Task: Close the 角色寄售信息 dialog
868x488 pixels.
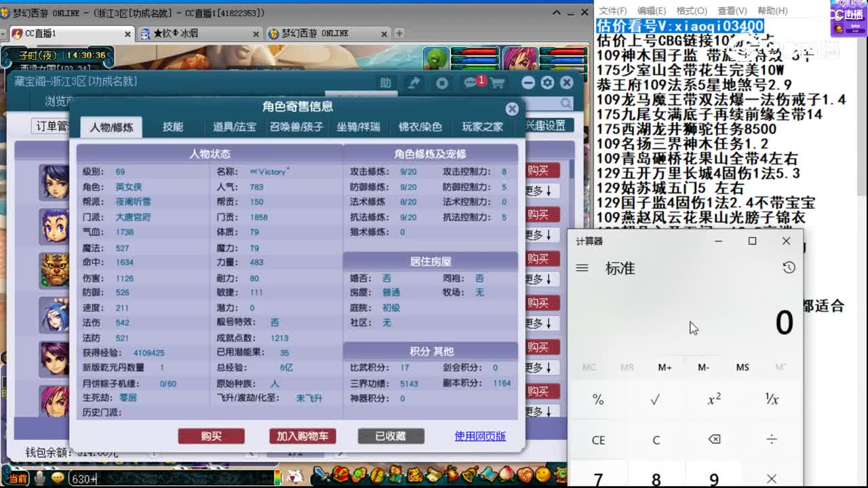Action: pyautogui.click(x=512, y=108)
